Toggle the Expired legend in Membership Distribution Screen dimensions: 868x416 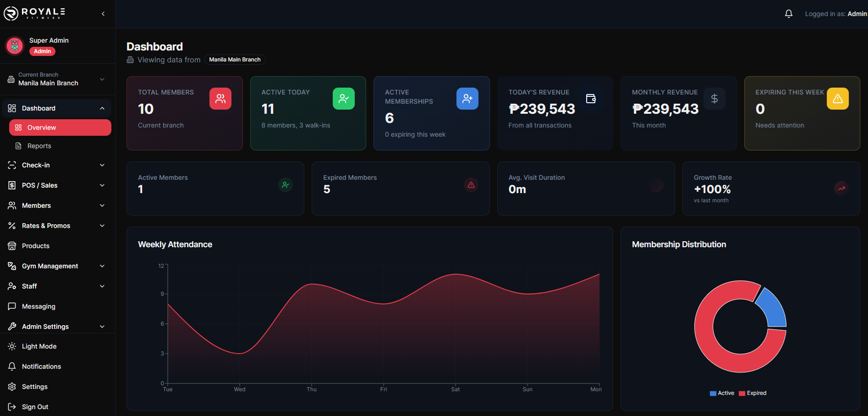click(753, 393)
